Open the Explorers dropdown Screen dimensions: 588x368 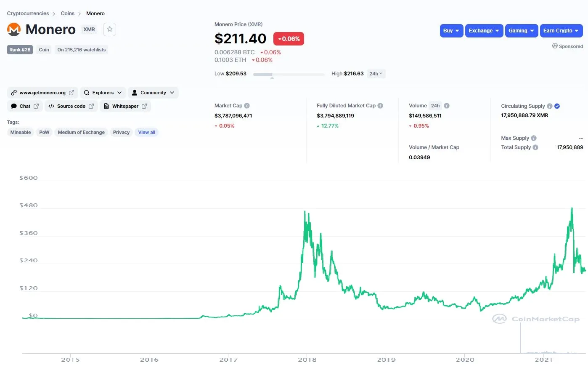103,93
